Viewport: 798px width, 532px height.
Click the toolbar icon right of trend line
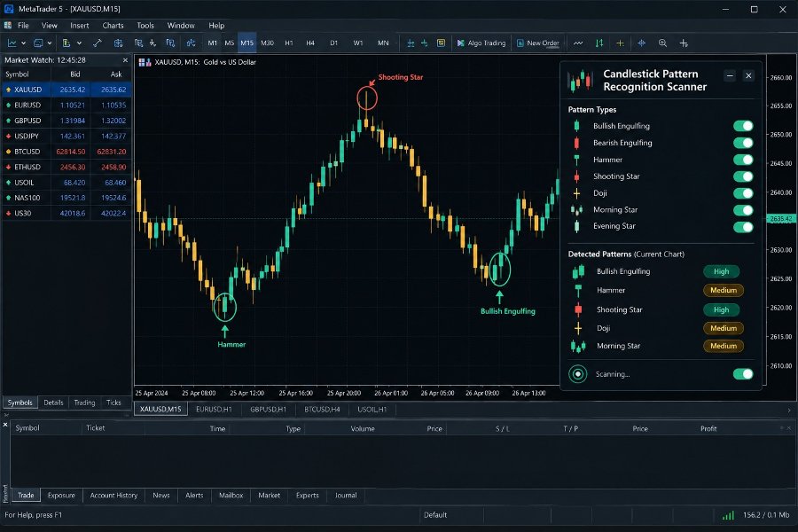point(118,43)
